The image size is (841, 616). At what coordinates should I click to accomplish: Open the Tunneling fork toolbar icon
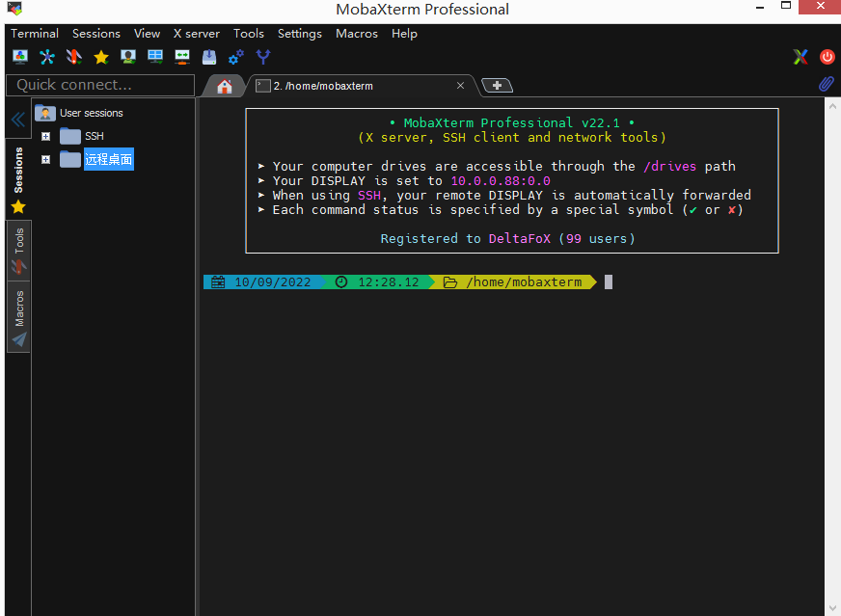(263, 56)
